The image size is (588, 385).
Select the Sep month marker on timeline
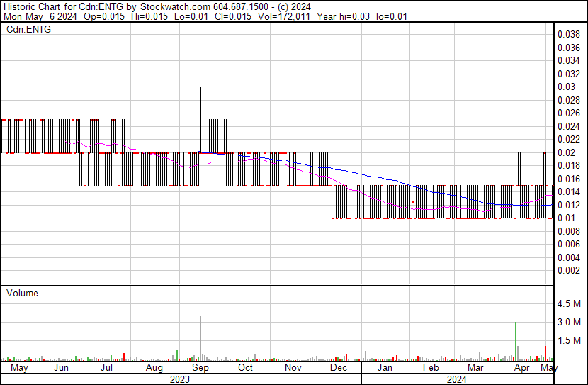coord(200,368)
